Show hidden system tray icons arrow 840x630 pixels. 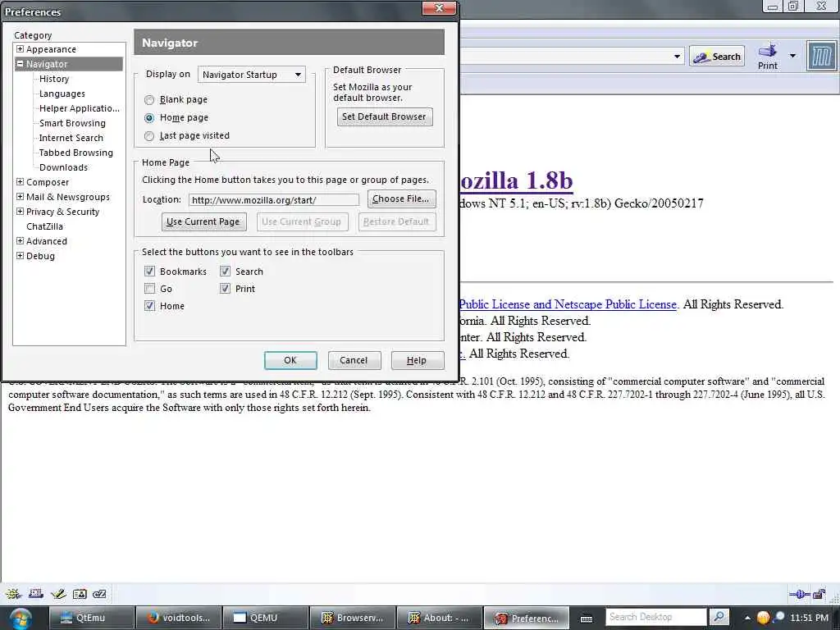pos(747,618)
